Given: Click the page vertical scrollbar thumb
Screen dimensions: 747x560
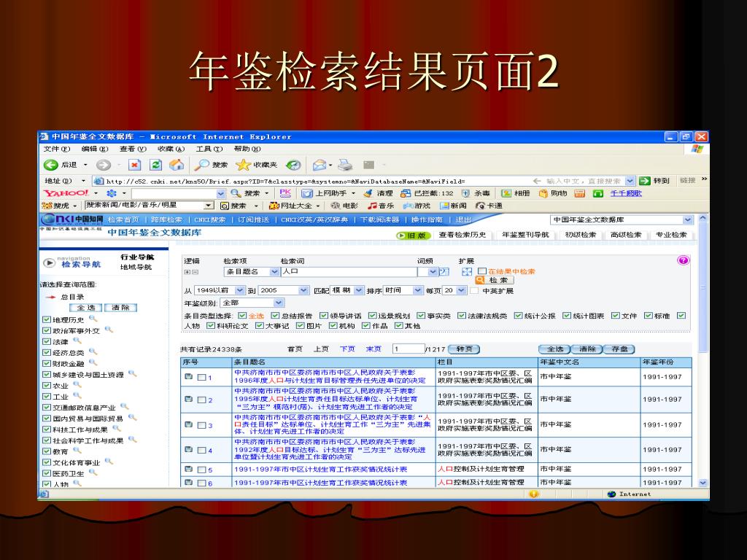Looking at the screenshot, I should [703, 288].
